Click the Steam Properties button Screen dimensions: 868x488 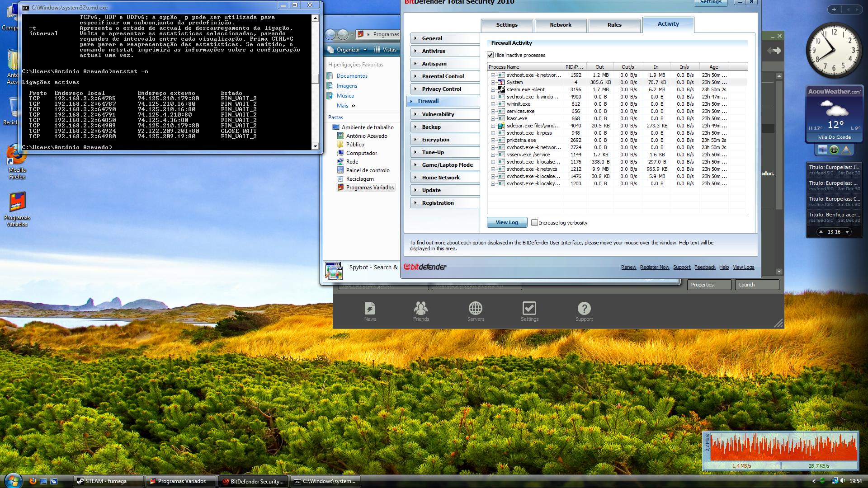click(x=709, y=285)
